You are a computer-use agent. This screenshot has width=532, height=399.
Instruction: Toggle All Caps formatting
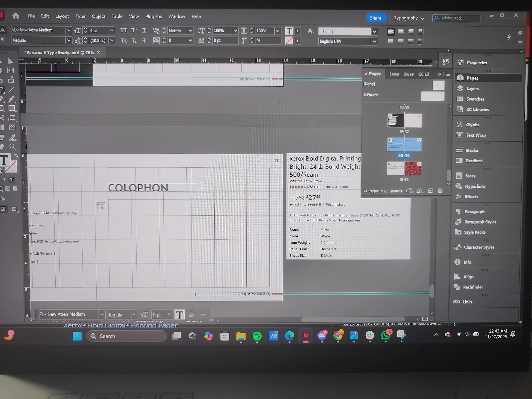(124, 30)
